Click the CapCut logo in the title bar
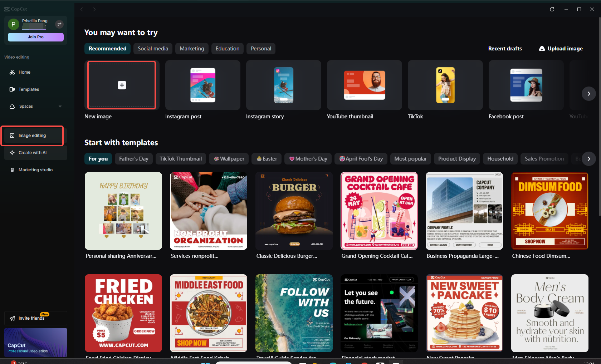Viewport: 601px width, 364px height. 16,9
